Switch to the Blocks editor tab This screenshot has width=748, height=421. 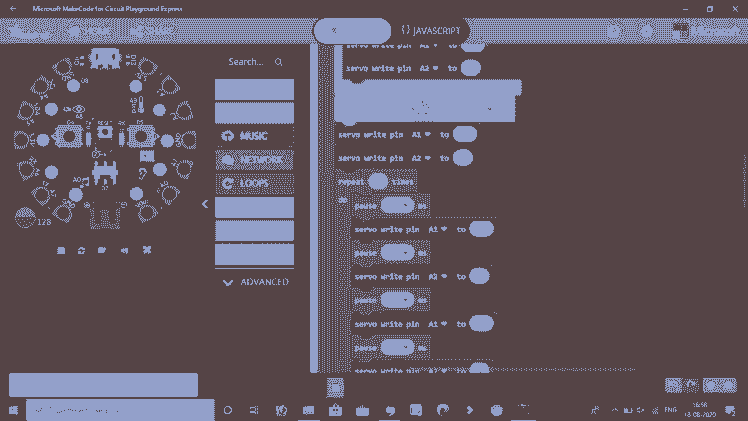[x=352, y=31]
